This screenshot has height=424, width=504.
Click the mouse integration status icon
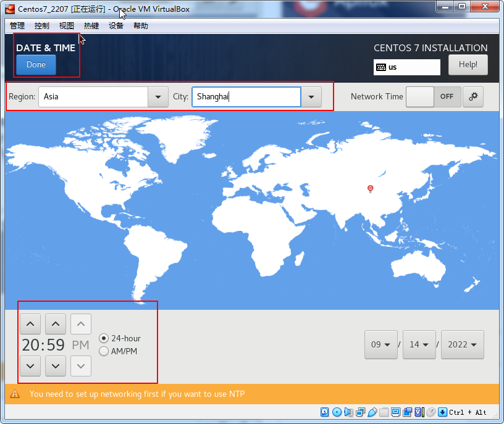[x=431, y=412]
